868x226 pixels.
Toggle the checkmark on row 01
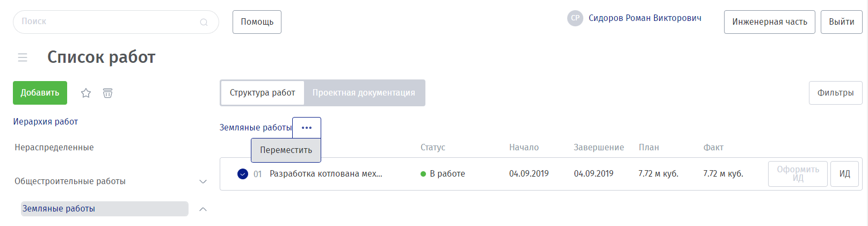[243, 174]
